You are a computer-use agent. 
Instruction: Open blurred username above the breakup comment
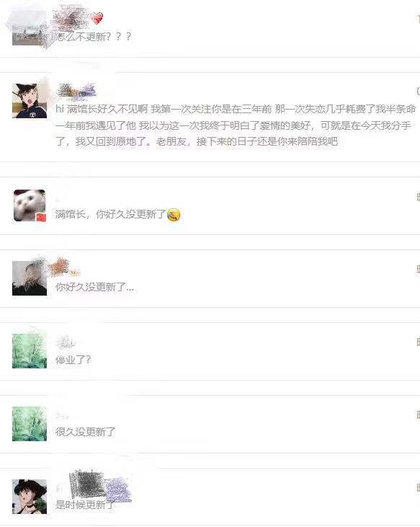(76, 91)
